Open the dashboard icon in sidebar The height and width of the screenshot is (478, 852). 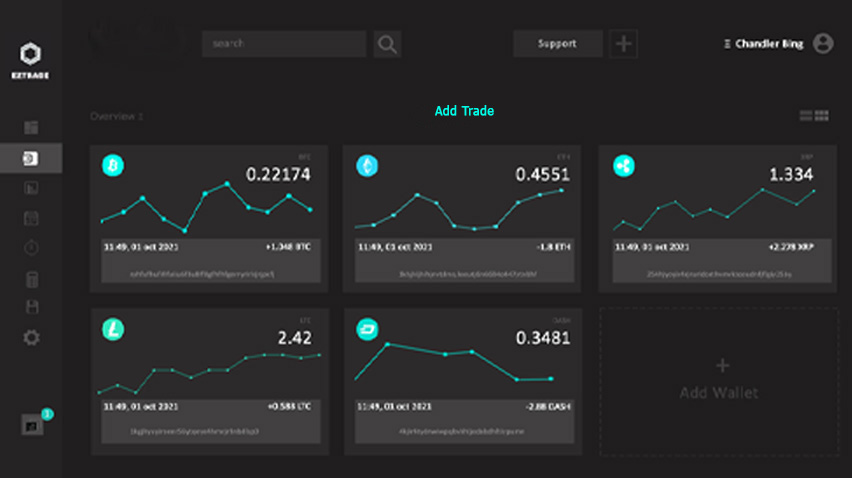tap(32, 127)
